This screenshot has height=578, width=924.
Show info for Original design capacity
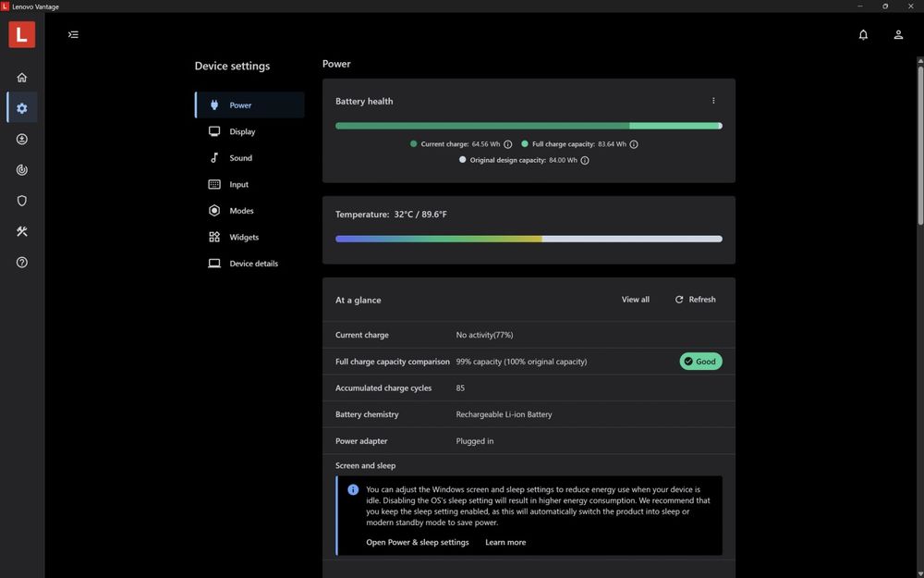(585, 160)
